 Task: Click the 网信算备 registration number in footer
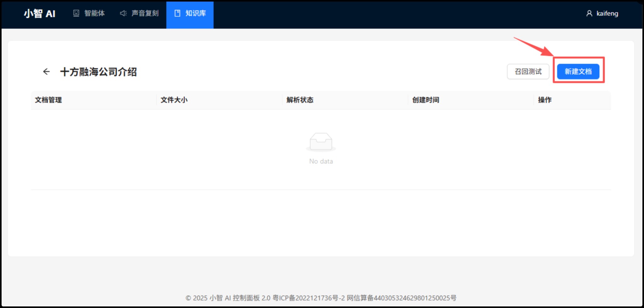click(x=402, y=298)
